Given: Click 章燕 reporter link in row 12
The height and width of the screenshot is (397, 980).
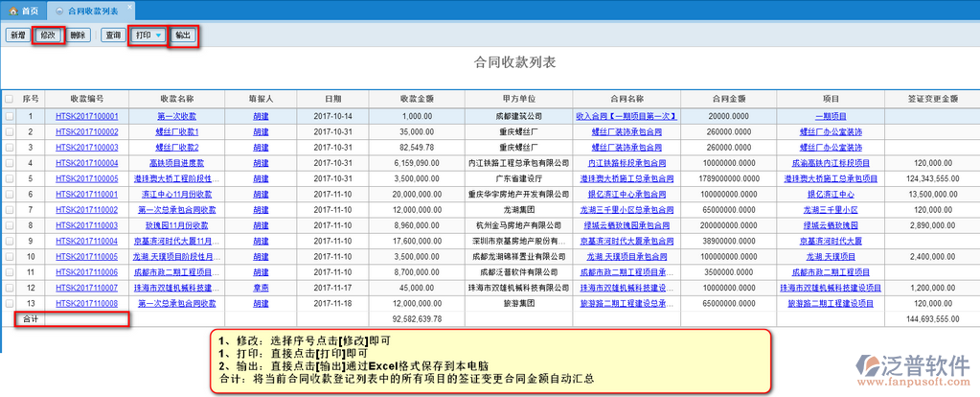Looking at the screenshot, I should [261, 288].
